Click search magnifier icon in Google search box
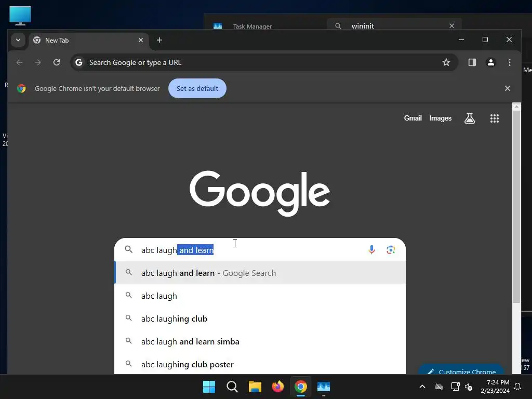 (129, 250)
